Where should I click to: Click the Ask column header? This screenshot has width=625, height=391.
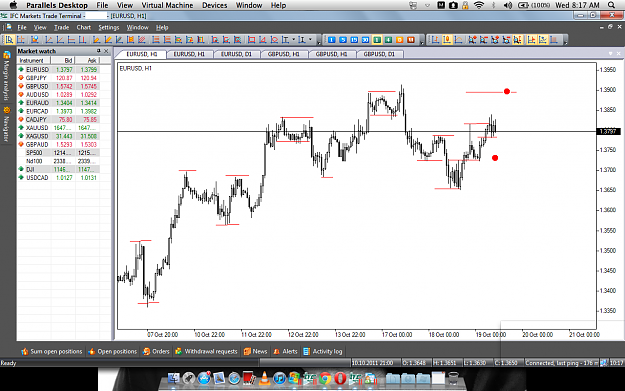tap(87, 60)
